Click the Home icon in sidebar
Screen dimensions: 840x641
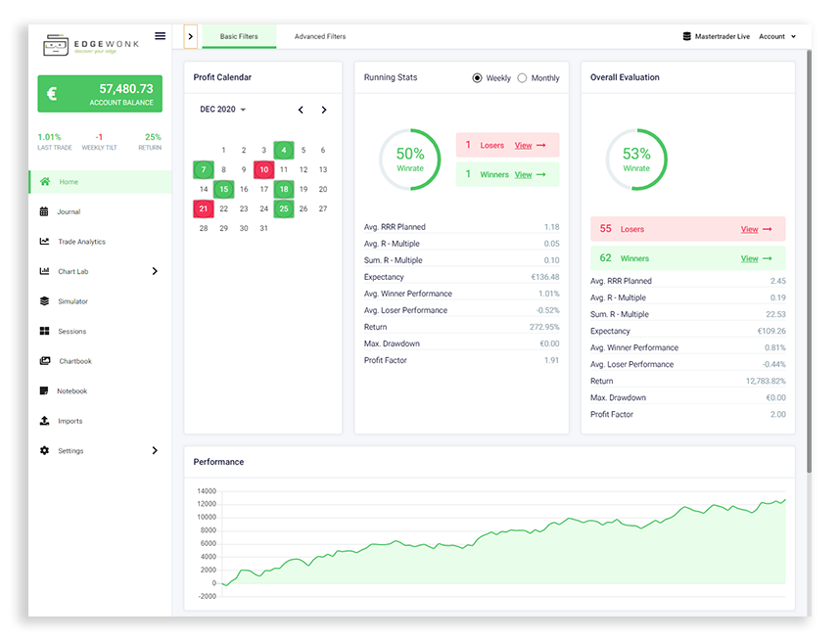[44, 182]
